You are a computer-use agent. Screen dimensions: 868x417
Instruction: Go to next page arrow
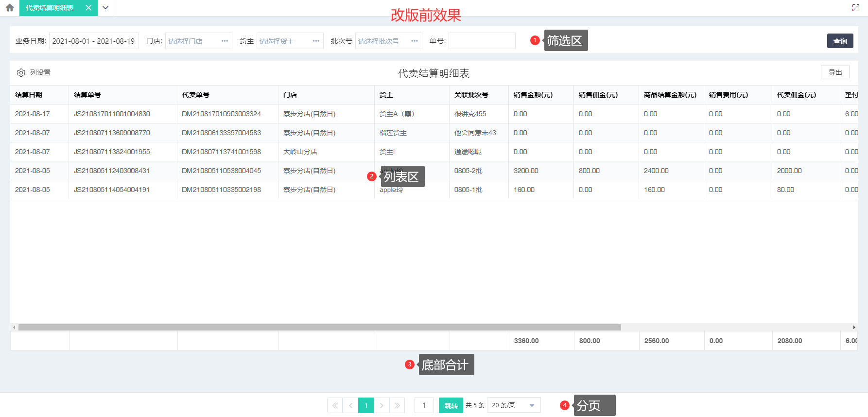point(382,405)
